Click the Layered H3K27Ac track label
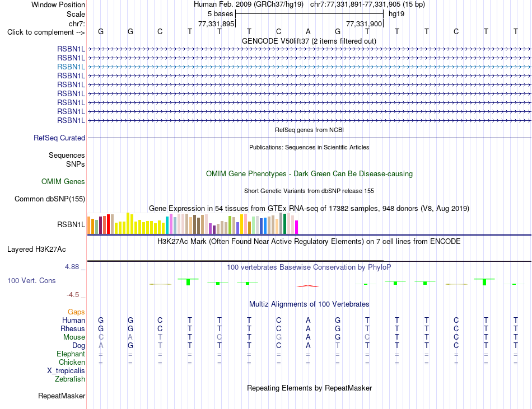532x409 pixels. click(36, 250)
